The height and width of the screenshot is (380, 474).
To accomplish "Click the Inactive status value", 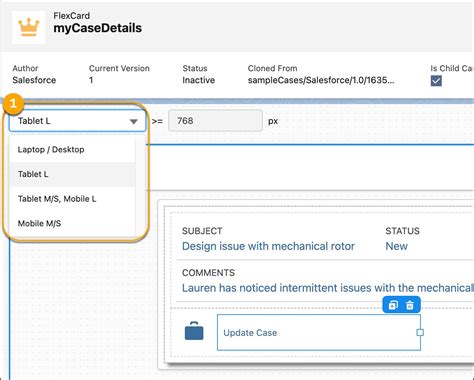I will [199, 80].
